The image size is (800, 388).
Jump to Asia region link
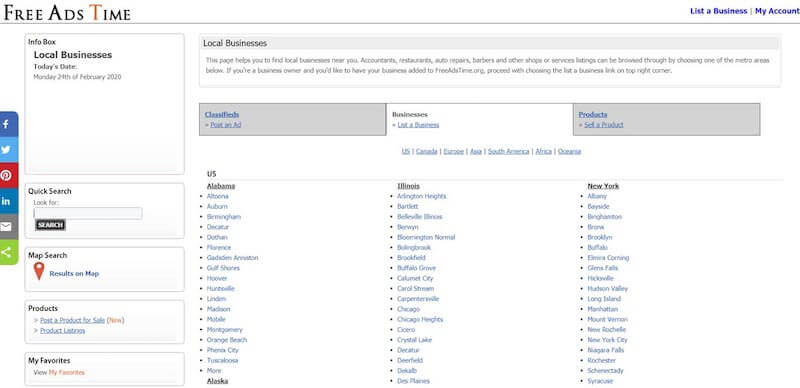click(476, 151)
